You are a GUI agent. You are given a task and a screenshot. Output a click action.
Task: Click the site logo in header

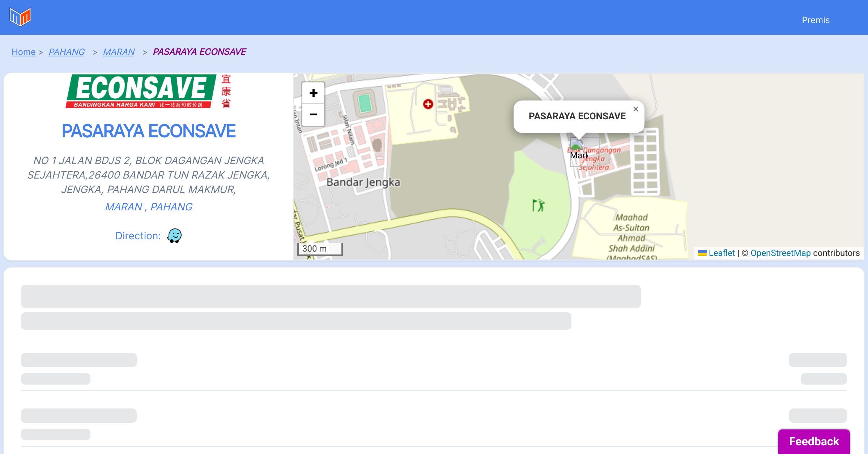pyautogui.click(x=20, y=17)
